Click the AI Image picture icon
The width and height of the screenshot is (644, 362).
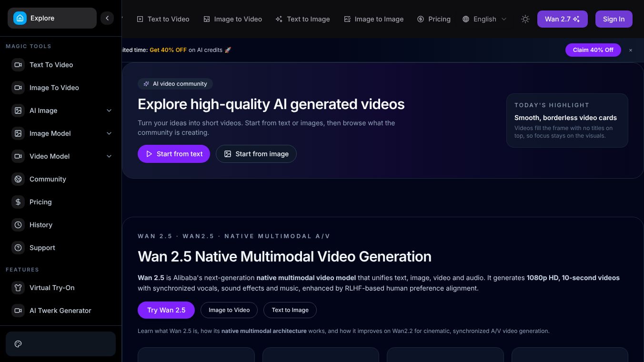[x=18, y=111]
